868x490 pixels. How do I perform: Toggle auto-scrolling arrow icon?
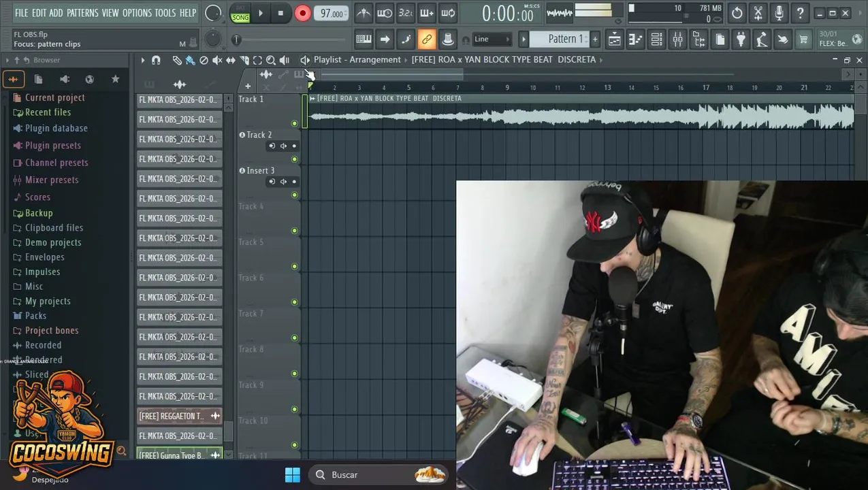[385, 39]
